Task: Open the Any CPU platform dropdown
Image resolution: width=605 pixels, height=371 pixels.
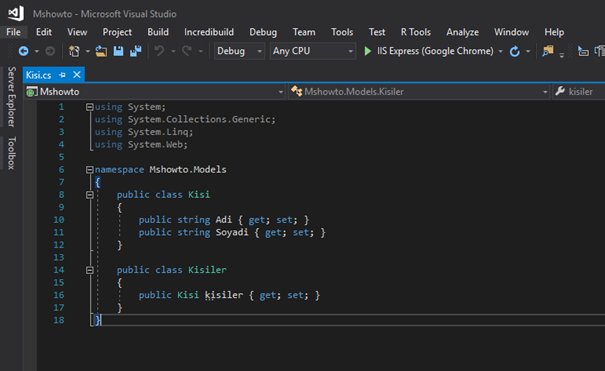Action: click(313, 51)
